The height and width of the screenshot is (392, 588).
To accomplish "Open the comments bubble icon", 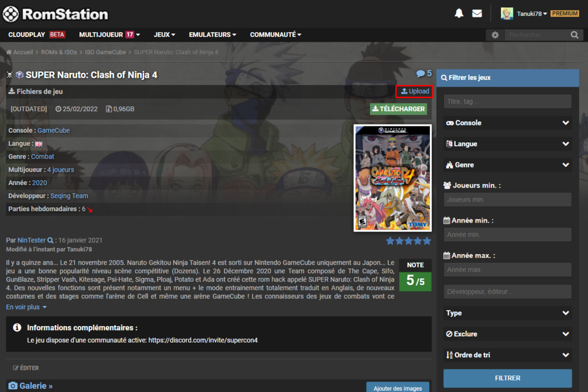I will [x=420, y=74].
